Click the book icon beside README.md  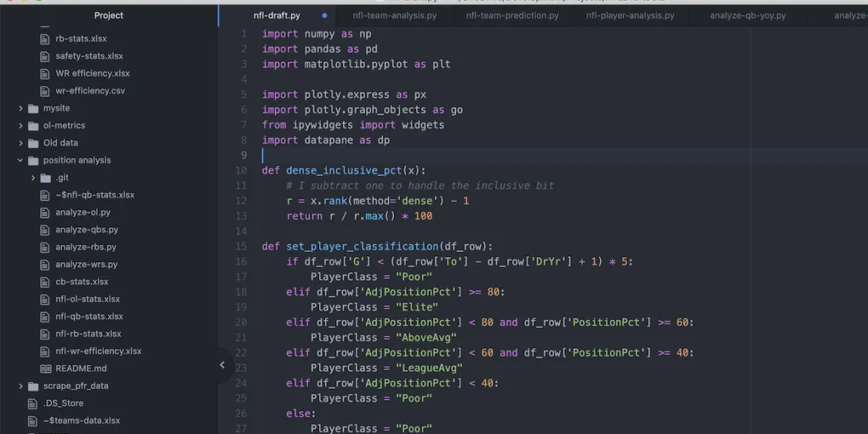[47, 368]
